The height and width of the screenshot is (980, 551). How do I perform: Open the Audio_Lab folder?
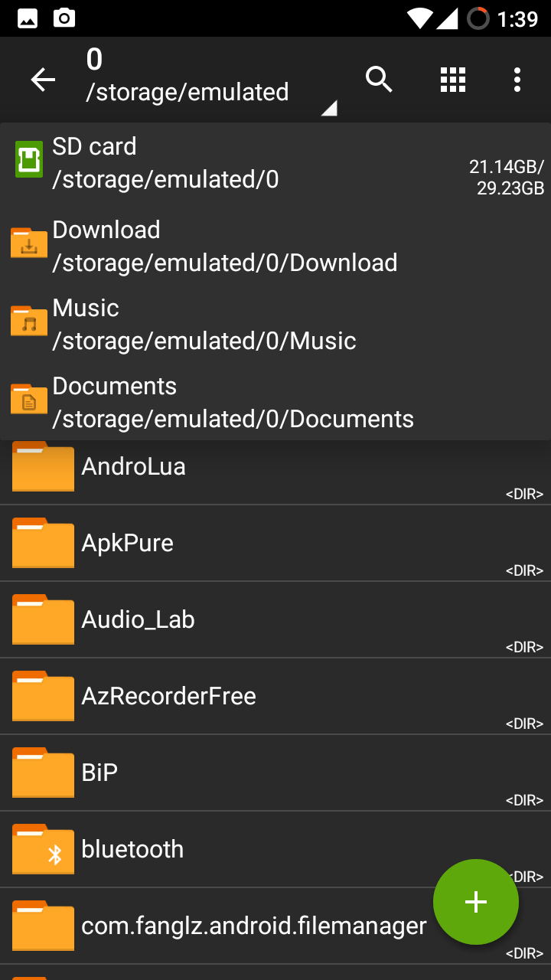(x=139, y=619)
